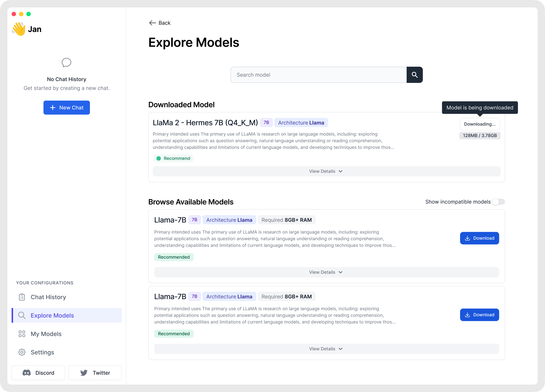Click the Downloading... status button

480,124
